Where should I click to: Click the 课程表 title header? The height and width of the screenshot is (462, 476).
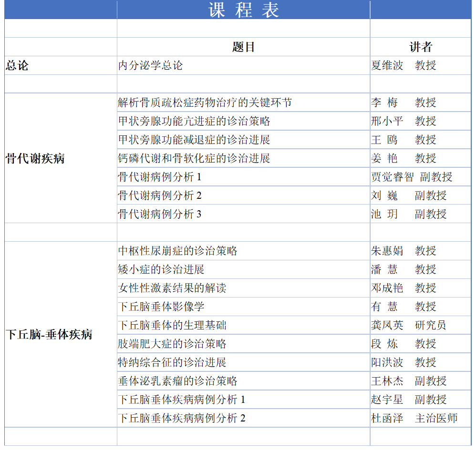(x=243, y=10)
